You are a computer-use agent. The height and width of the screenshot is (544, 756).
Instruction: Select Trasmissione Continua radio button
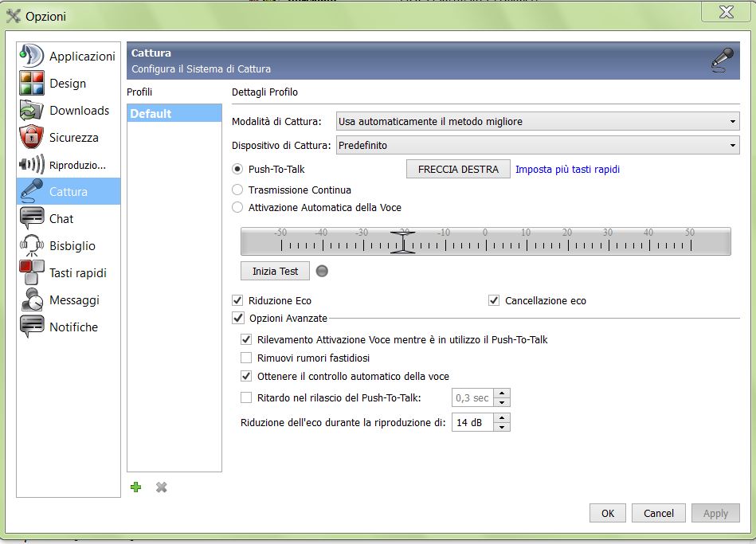237,190
